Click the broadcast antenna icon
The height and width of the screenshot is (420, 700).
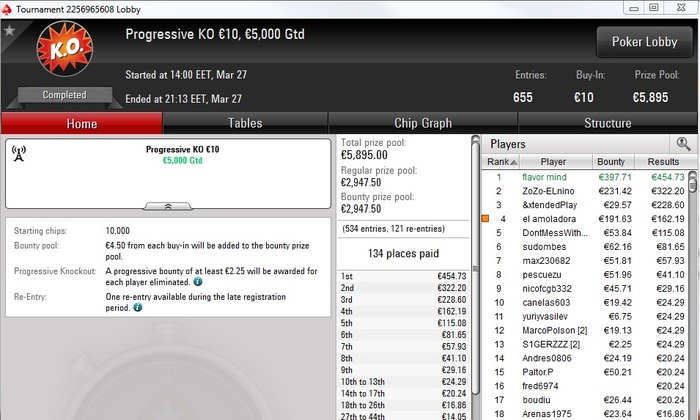[x=19, y=153]
